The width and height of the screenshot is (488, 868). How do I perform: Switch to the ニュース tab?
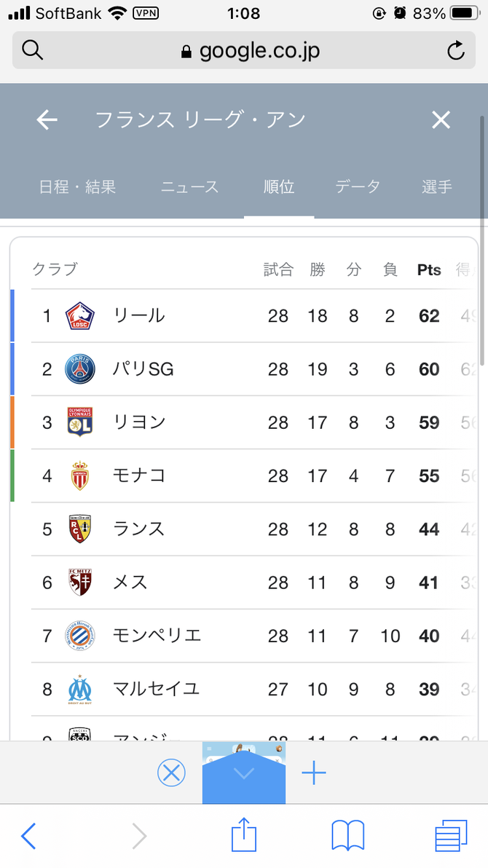189,187
